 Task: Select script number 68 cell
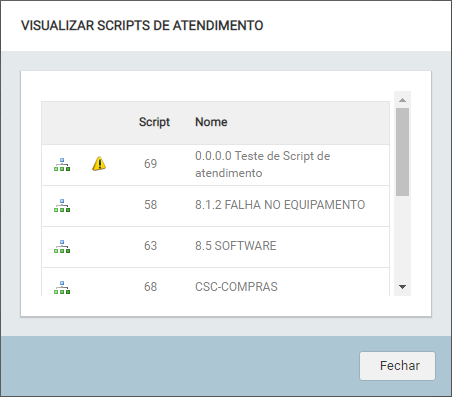click(x=150, y=287)
